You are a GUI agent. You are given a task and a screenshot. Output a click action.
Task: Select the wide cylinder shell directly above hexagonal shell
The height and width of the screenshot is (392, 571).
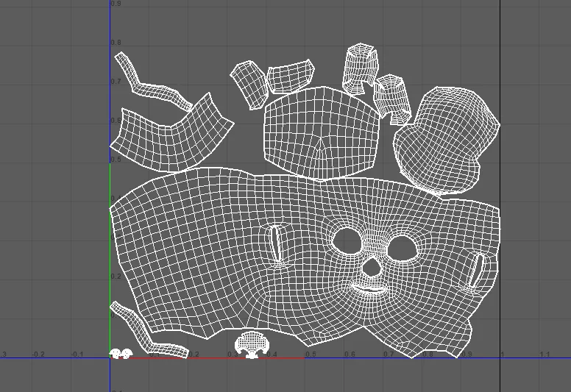pos(291,77)
